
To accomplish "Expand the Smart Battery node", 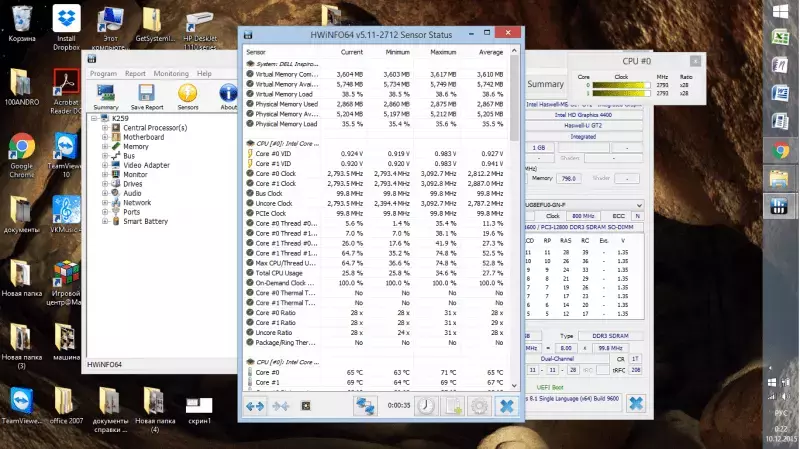I will coord(105,221).
